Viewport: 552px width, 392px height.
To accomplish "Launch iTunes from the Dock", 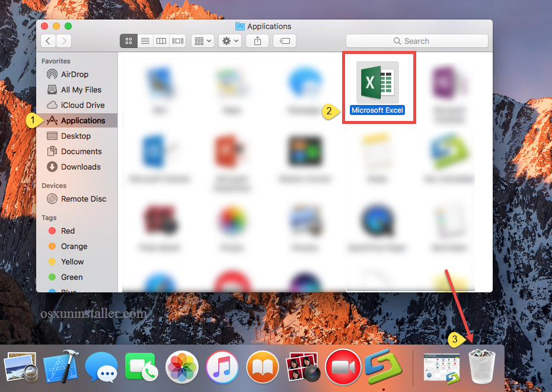I will [222, 366].
